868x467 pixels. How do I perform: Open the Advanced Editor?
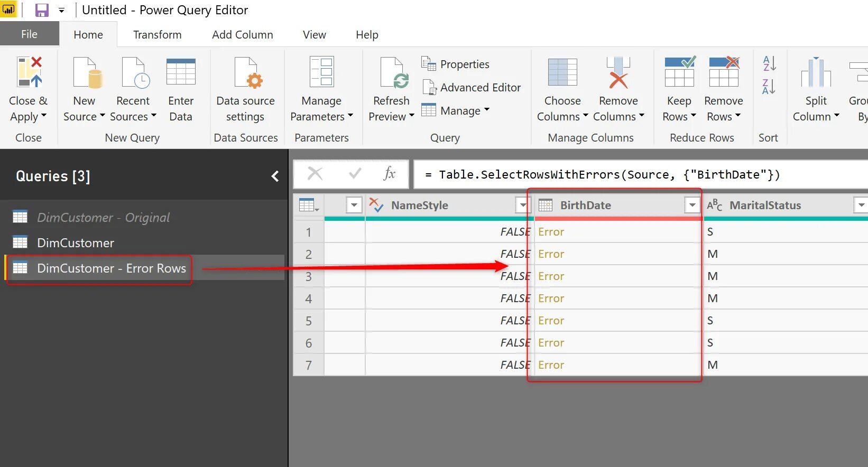(x=472, y=87)
